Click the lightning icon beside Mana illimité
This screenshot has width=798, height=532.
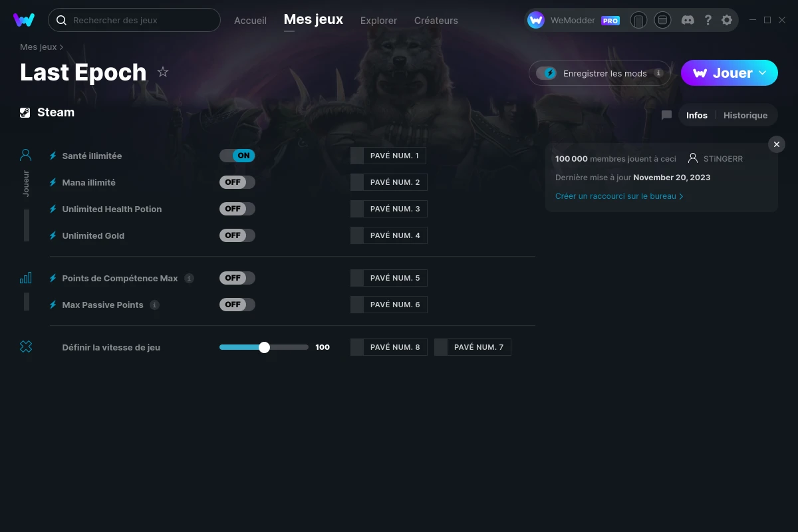[53, 182]
